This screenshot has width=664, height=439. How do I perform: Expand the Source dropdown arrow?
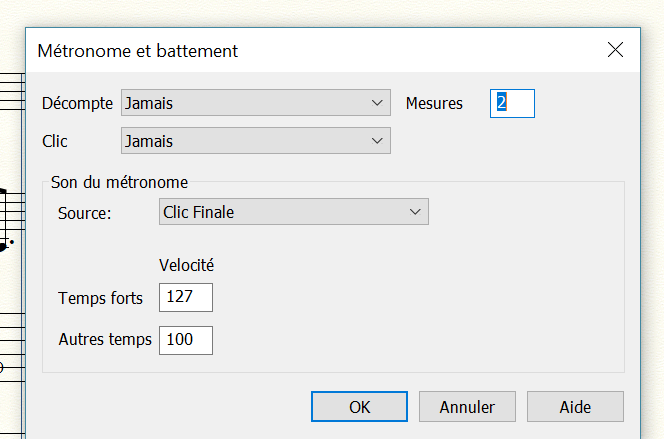415,212
